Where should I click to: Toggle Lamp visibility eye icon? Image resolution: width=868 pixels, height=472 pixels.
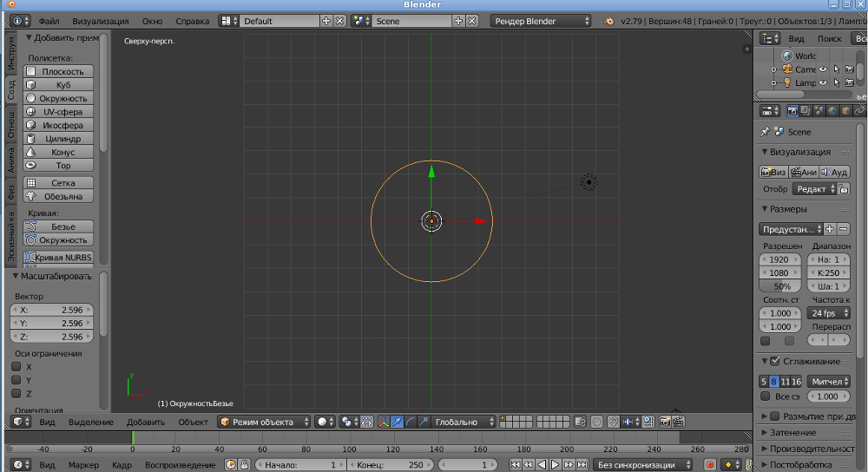point(823,82)
